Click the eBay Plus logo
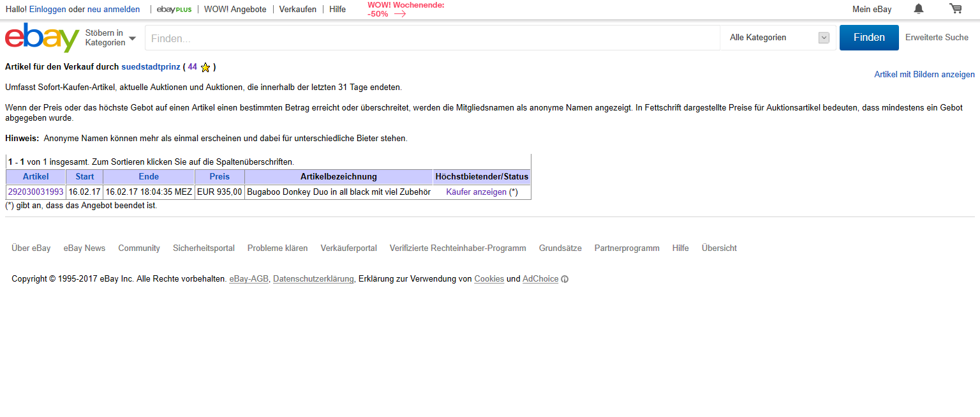Image resolution: width=980 pixels, height=417 pixels. coord(174,10)
